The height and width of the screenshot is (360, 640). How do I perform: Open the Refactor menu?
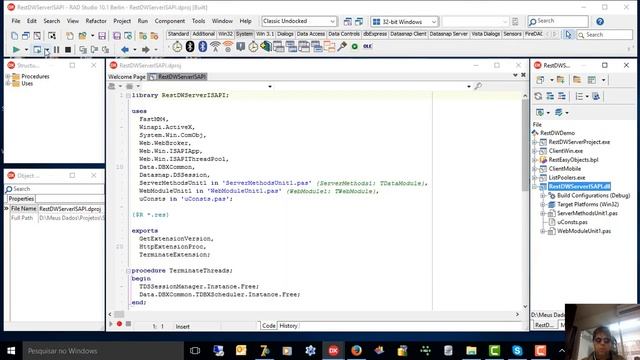pyautogui.click(x=96, y=21)
